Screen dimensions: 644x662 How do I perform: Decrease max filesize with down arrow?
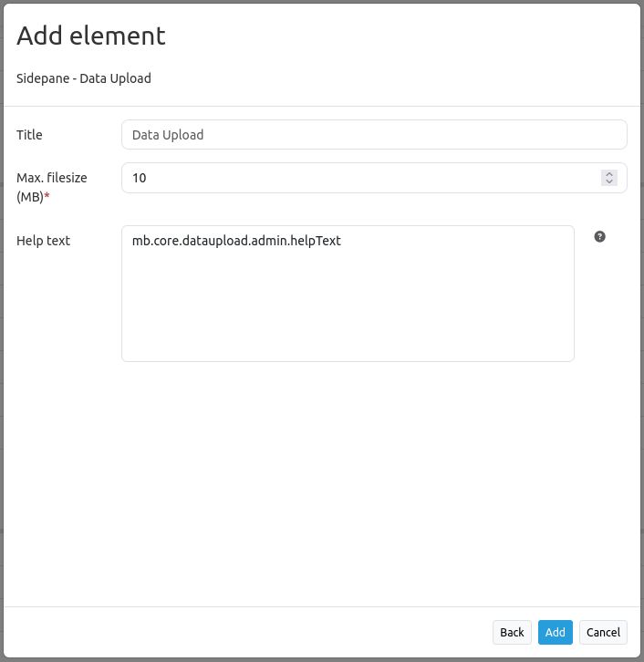tap(609, 182)
